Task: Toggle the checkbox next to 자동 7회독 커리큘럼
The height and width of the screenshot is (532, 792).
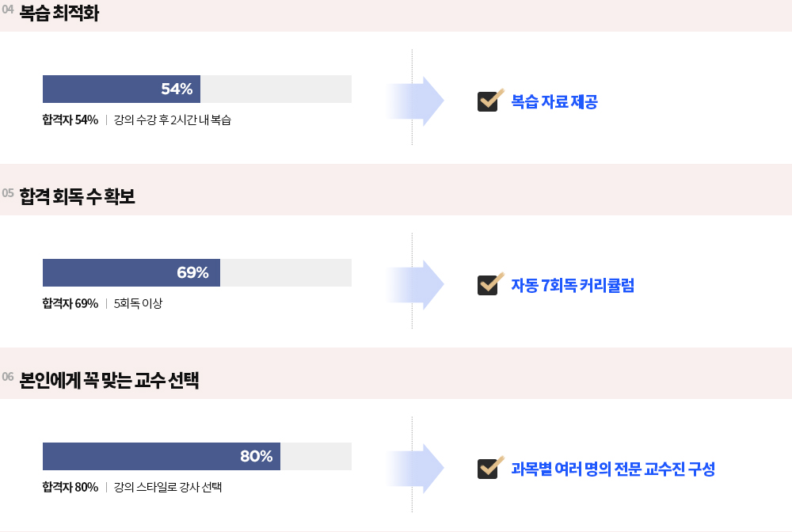Action: coord(488,285)
